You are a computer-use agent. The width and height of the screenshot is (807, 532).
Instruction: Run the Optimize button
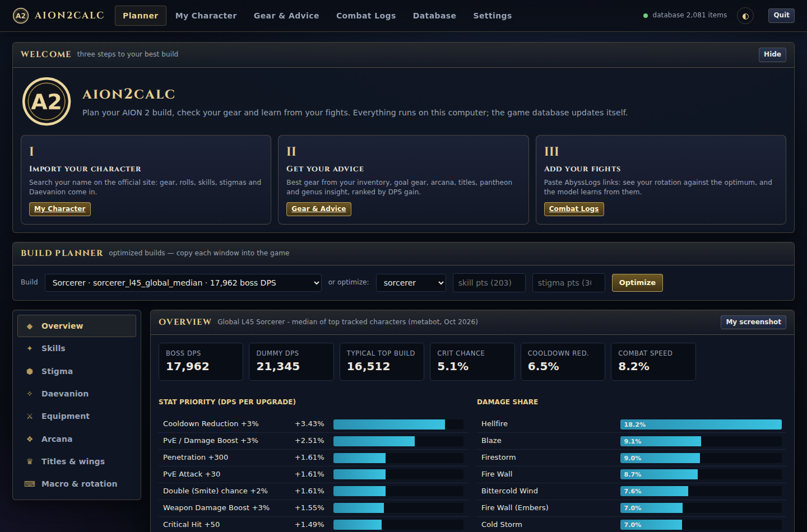(637, 283)
